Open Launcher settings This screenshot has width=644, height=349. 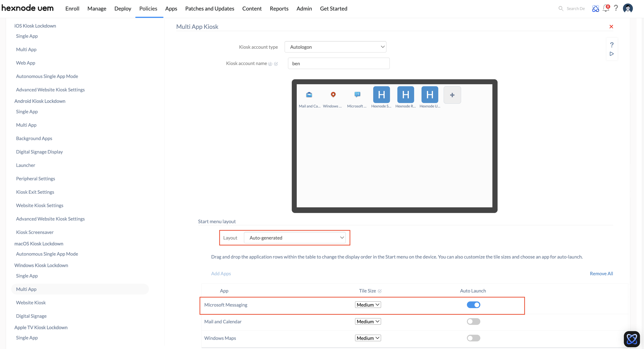25,165
